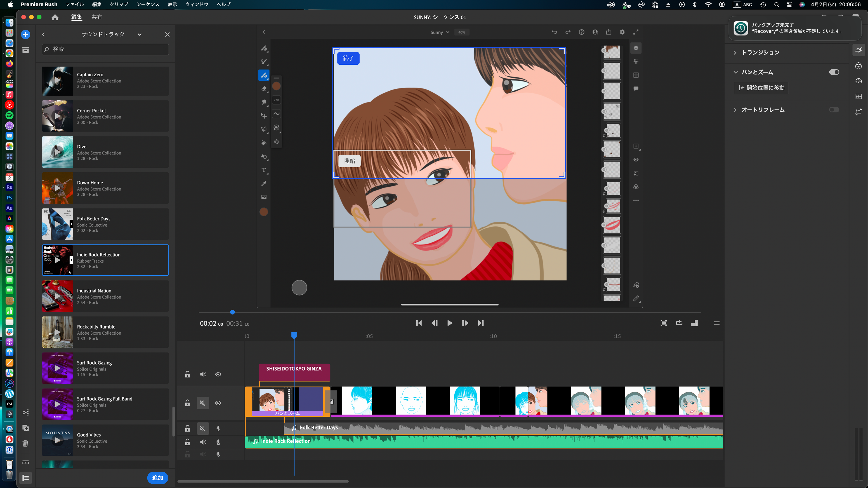
Task: Click the layers stack icon
Action: 636,48
